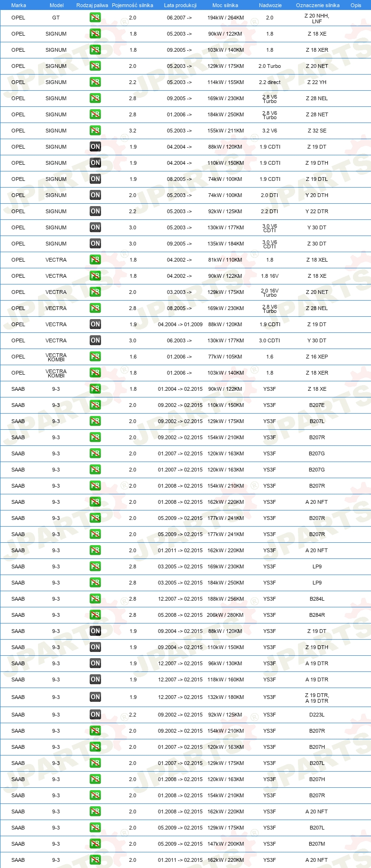Click the diesel ON icon for VECTRA Z 19 DT
This screenshot has height=868, width=371.
[95, 324]
